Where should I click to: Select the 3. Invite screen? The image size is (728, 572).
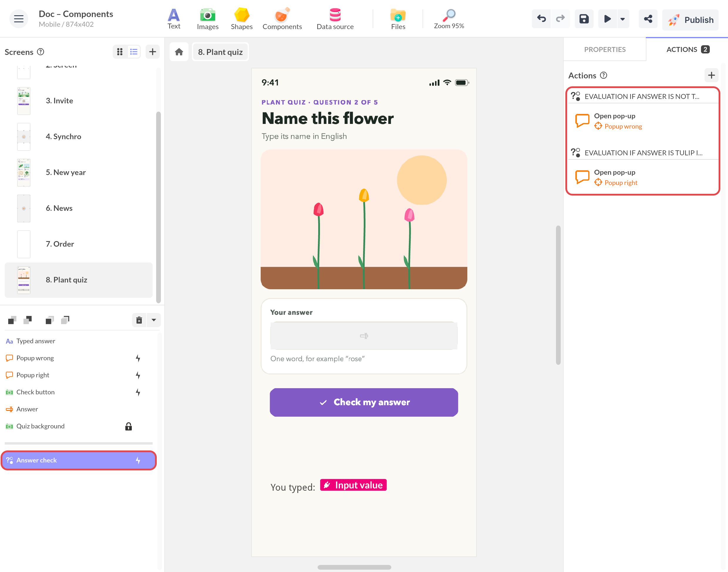coord(79,101)
